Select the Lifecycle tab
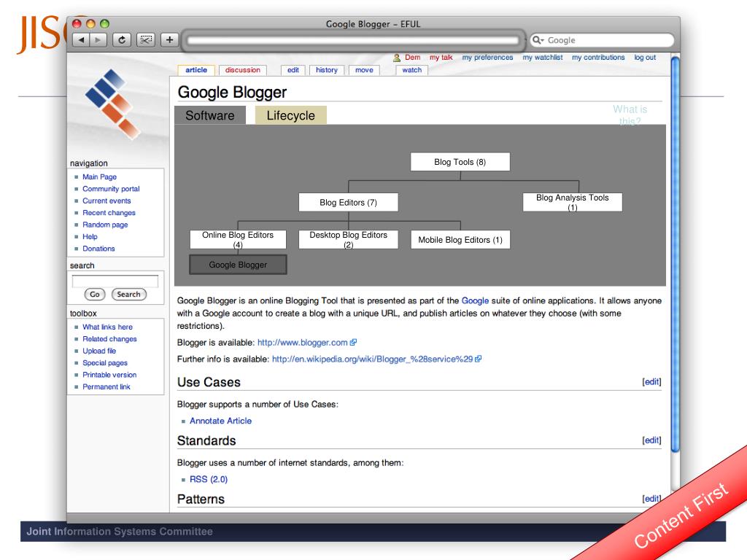This screenshot has width=747, height=560. (290, 115)
